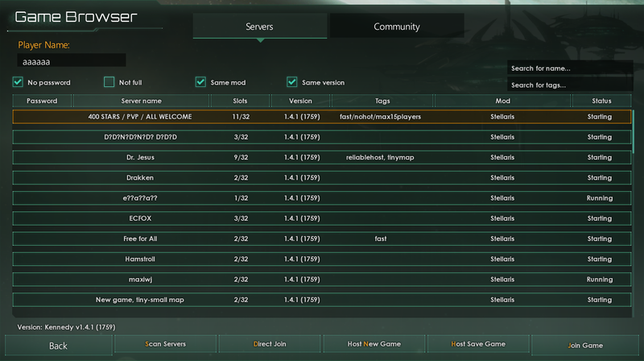Screen dimensions: 644x361
Task: Toggle the Not full checkbox
Action: [x=109, y=82]
